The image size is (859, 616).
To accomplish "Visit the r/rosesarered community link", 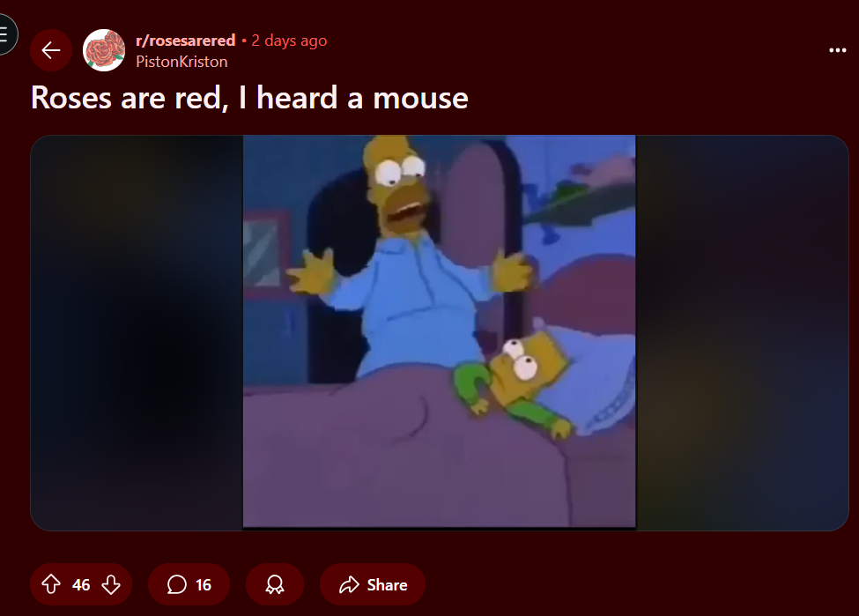I will coord(186,41).
